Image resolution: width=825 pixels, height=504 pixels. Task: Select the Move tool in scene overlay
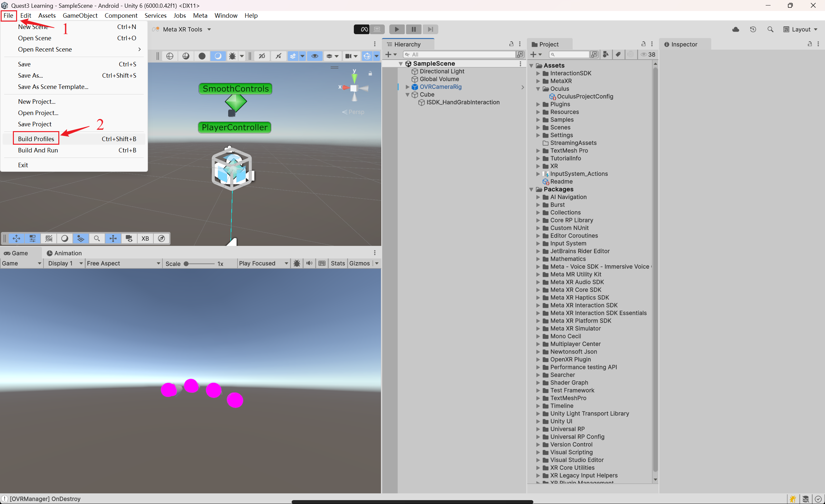point(16,238)
